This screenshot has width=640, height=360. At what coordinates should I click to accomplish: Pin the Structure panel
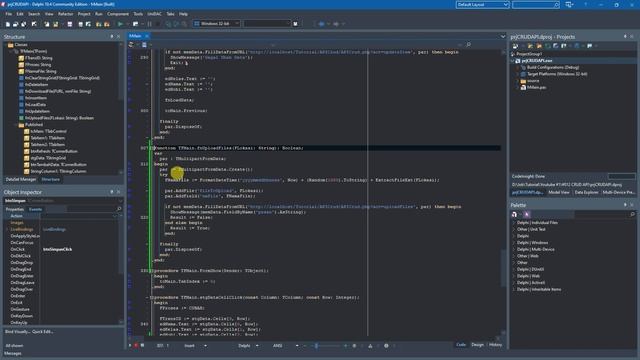(112, 36)
